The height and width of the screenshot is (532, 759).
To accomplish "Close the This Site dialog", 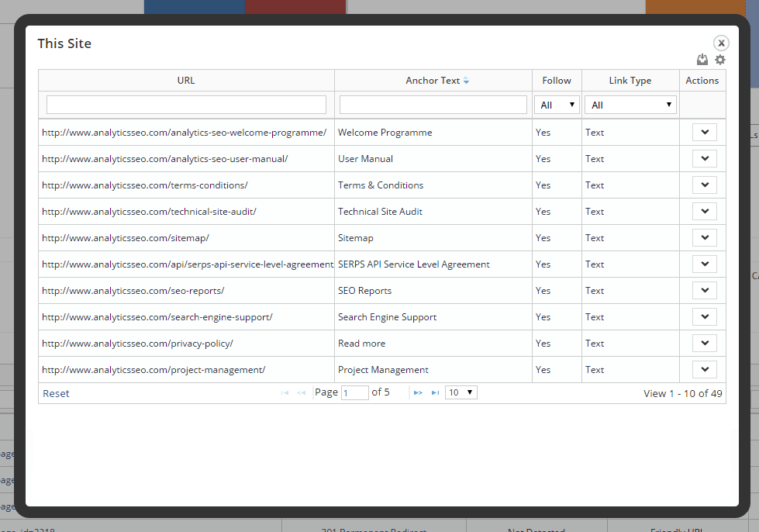I will click(x=721, y=43).
